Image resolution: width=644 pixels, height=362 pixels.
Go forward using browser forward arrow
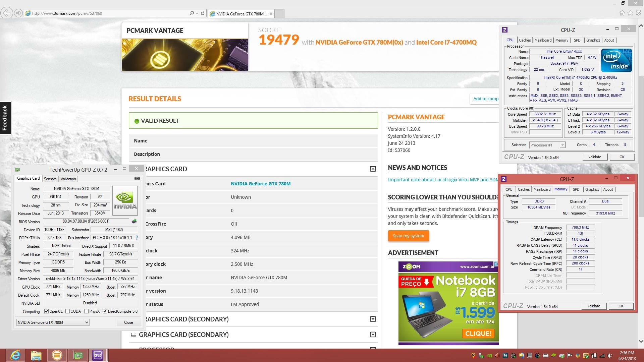pos(18,13)
